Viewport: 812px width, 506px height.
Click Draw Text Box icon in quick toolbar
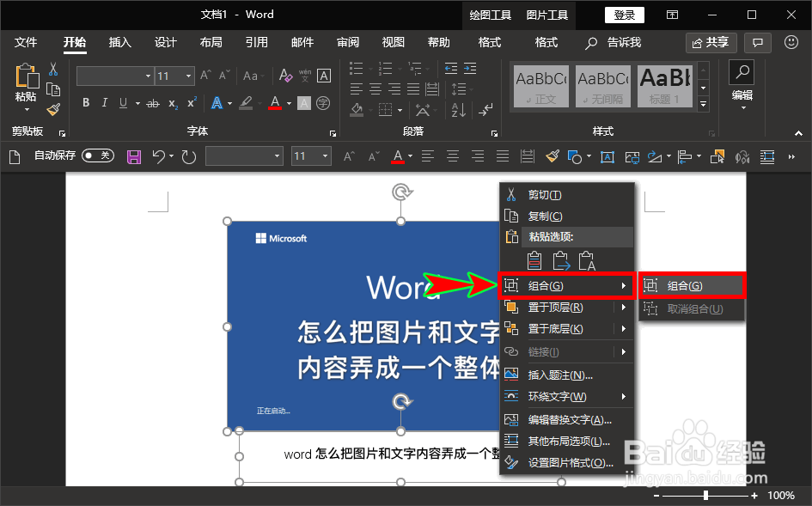607,156
